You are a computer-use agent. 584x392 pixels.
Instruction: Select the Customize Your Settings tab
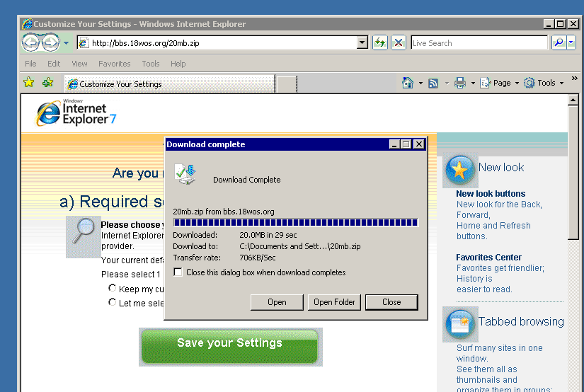[x=169, y=84]
